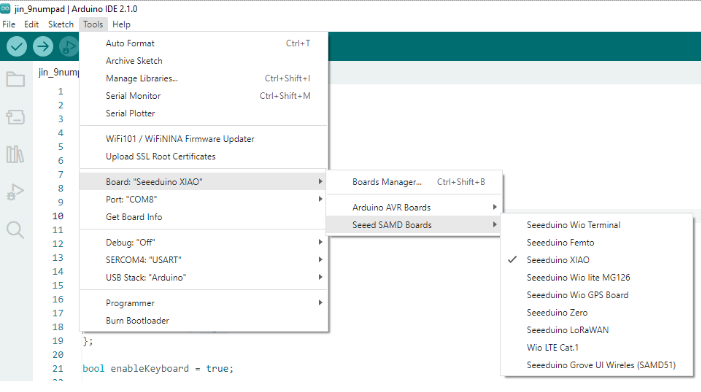Select Seeeduino Wio GPS Board
The image size is (701, 392).
pyautogui.click(x=597, y=295)
